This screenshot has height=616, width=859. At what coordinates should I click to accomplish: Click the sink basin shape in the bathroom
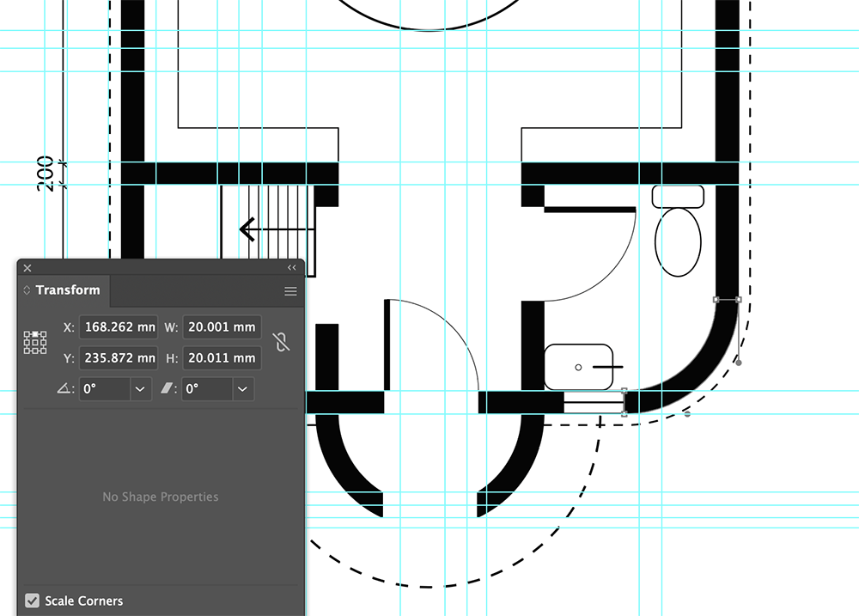(578, 367)
